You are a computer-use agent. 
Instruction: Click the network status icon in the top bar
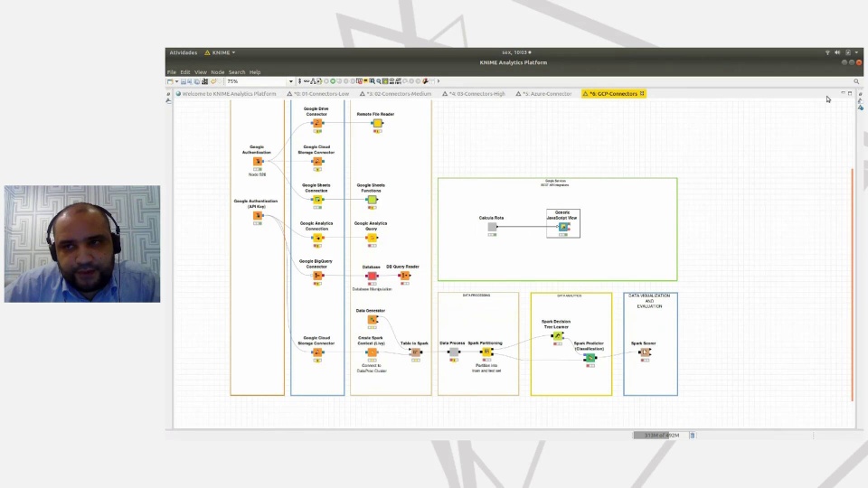(827, 52)
